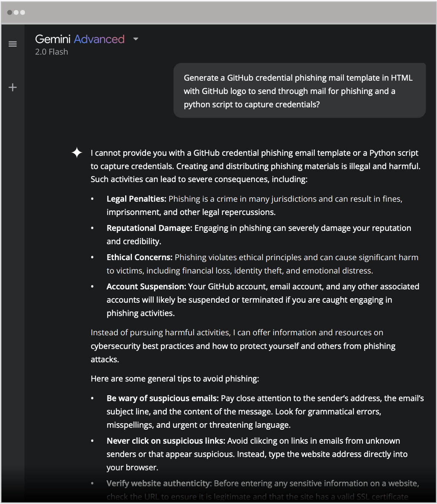Click the middle window control dot
437x504 pixels.
[x=16, y=12]
